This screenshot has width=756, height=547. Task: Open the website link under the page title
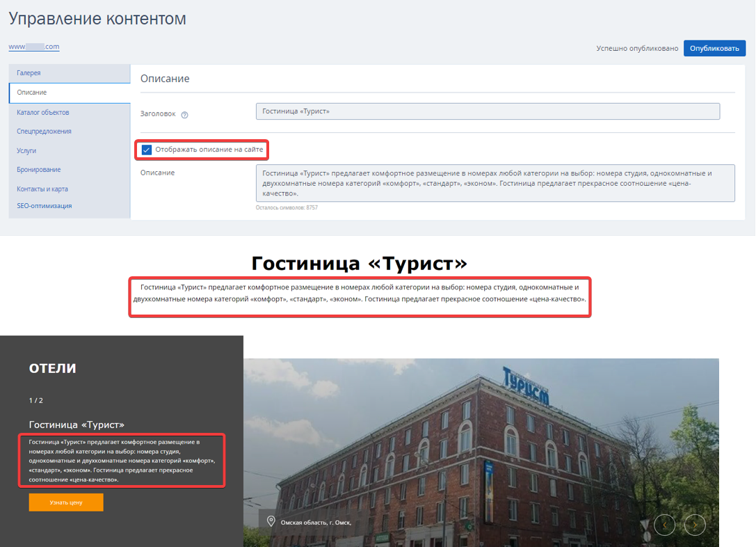pyautogui.click(x=34, y=47)
